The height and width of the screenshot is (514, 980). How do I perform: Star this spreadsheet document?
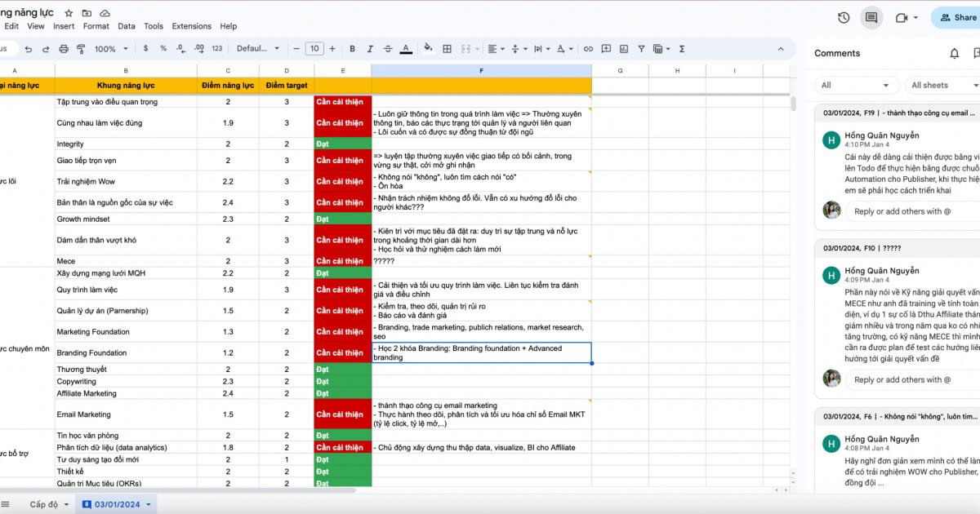tap(69, 13)
